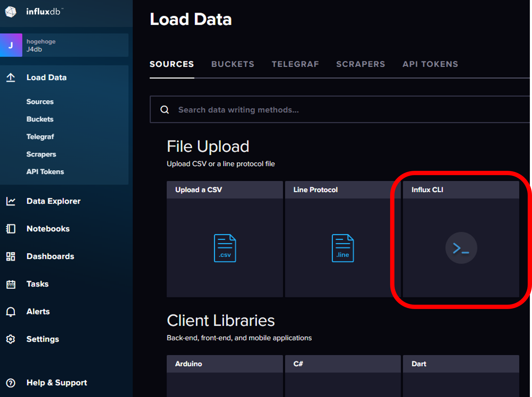The image size is (532, 397).
Task: Click the Alerts bell icon
Action: (11, 311)
